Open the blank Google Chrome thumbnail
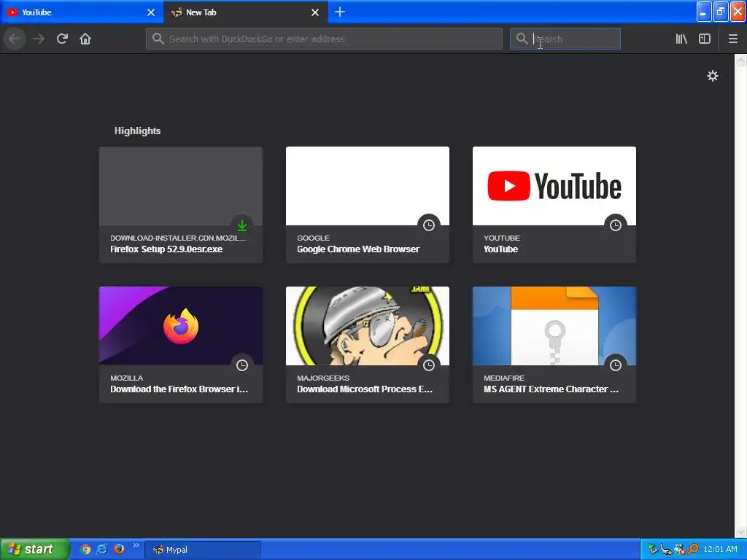Image resolution: width=747 pixels, height=560 pixels. [368, 186]
